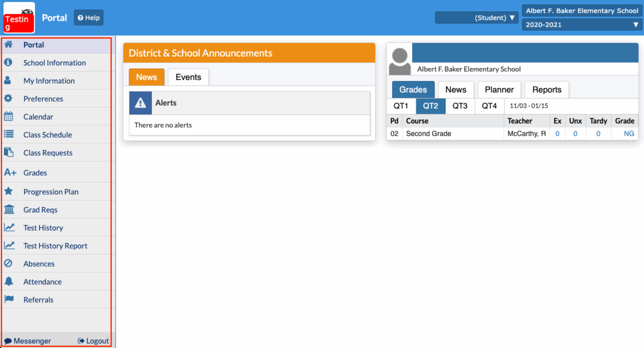Click the A+ Grades icon
Viewport: 644px width, 348px height.
click(10, 172)
